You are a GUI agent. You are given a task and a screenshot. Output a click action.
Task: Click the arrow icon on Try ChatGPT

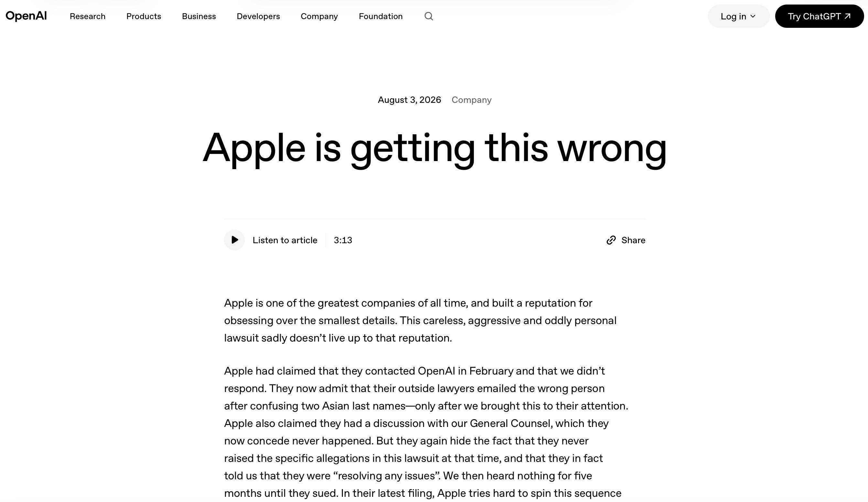pyautogui.click(x=848, y=16)
